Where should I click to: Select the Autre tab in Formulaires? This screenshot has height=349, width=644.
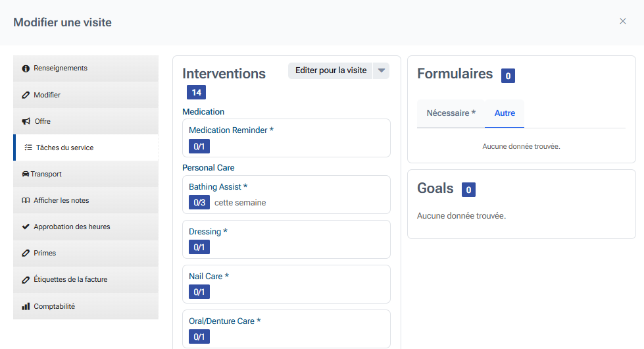tap(505, 113)
